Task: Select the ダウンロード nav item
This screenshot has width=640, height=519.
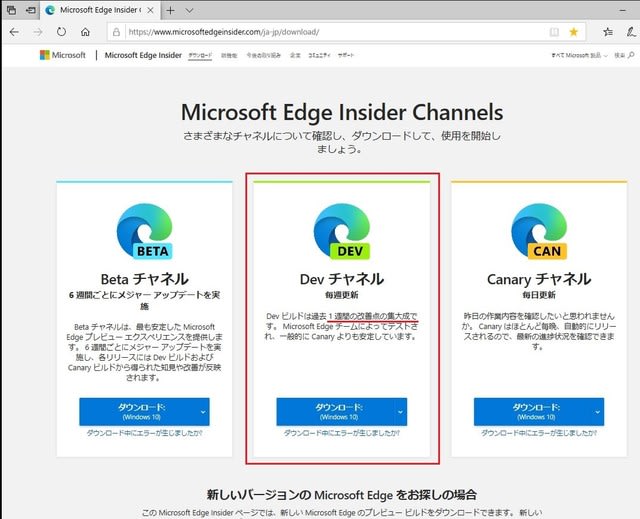Action: pyautogui.click(x=200, y=55)
